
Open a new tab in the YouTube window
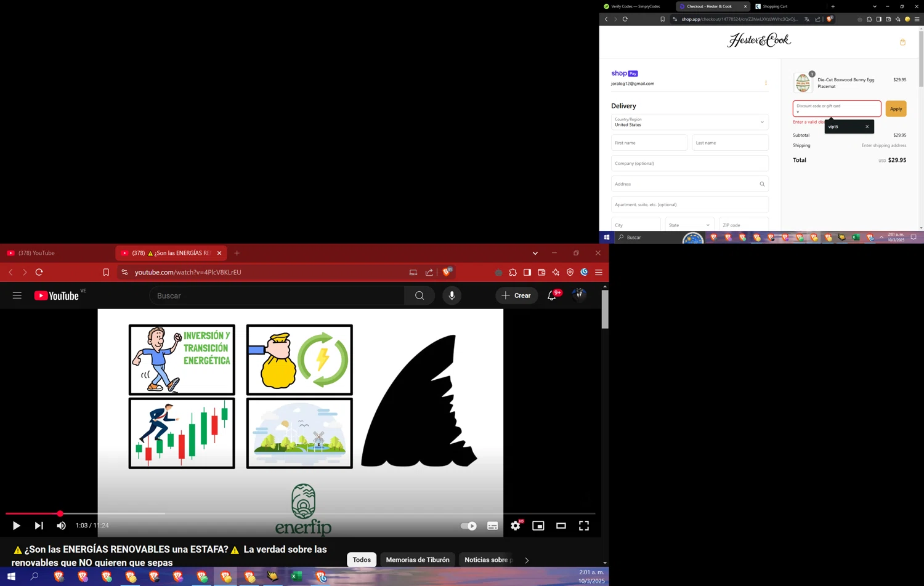coord(237,253)
